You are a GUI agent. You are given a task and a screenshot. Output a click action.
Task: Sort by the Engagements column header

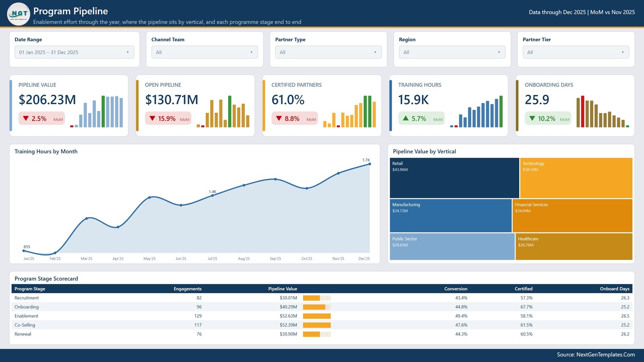point(188,289)
